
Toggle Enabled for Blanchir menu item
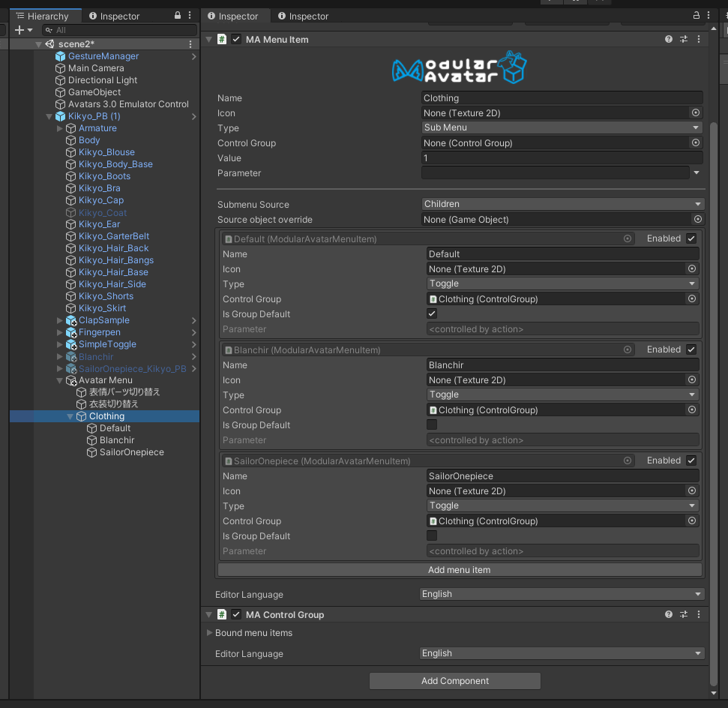pyautogui.click(x=691, y=349)
